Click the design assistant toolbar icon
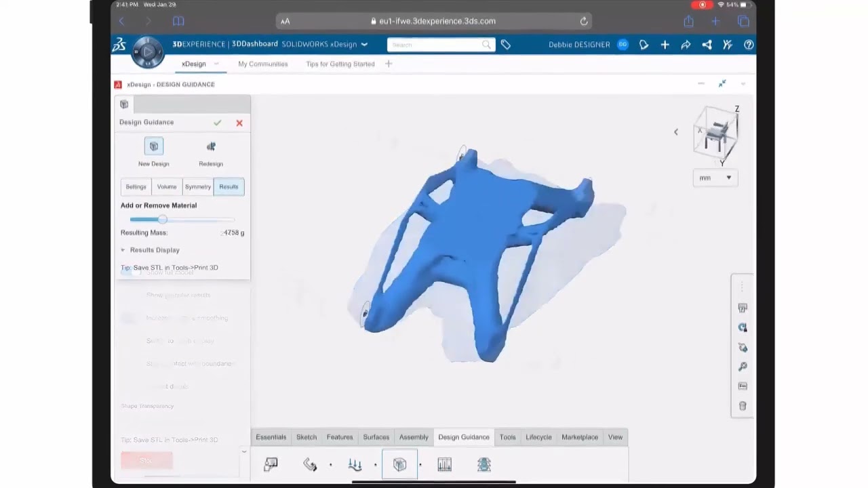The height and width of the screenshot is (488, 868). (271, 464)
